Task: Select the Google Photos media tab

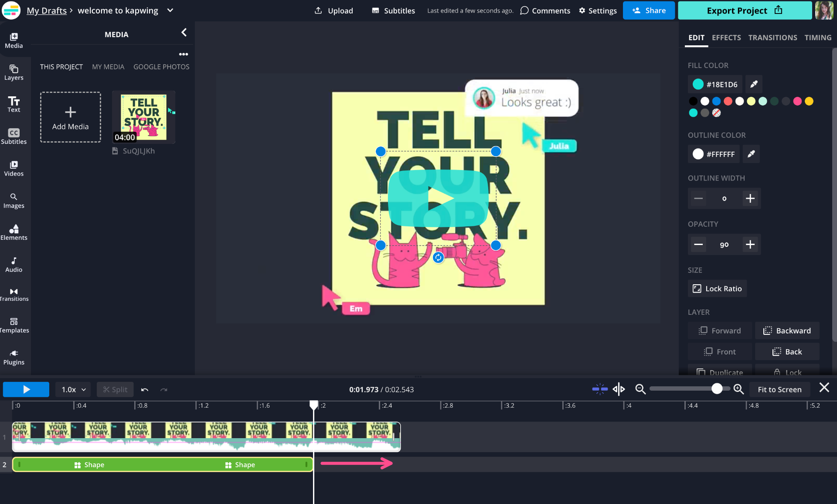Action: 161,67
